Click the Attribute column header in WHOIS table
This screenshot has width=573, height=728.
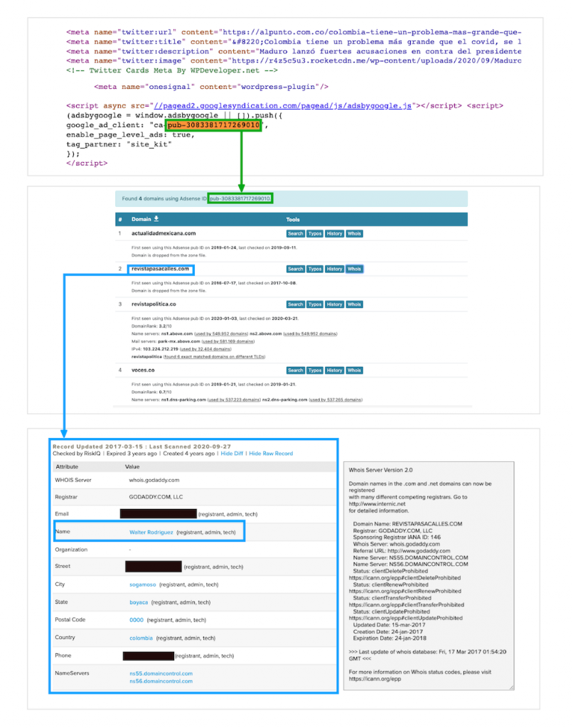tap(67, 466)
